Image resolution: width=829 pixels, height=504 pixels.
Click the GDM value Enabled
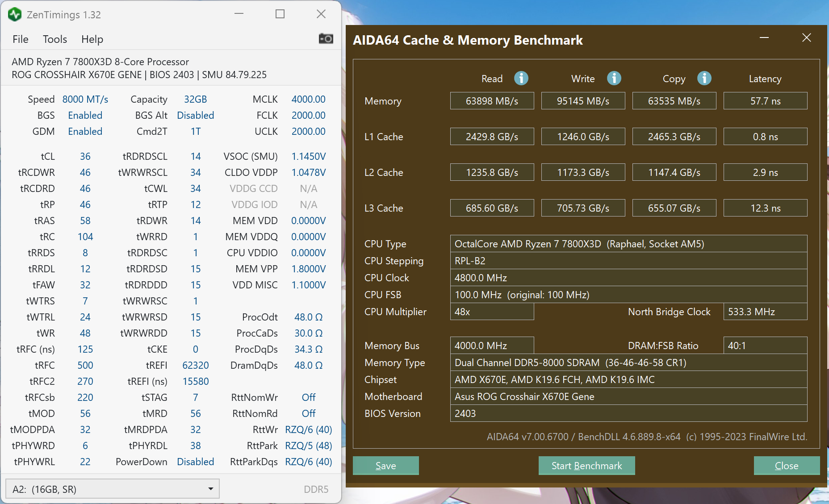tap(85, 131)
